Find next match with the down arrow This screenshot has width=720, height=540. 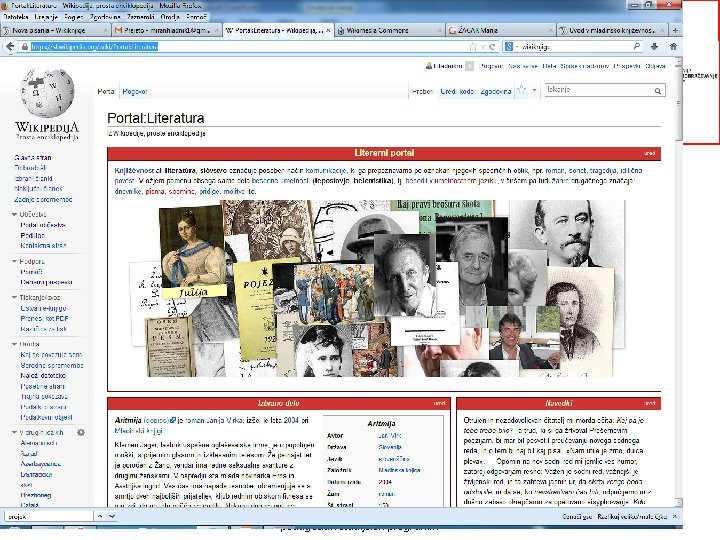click(x=112, y=516)
